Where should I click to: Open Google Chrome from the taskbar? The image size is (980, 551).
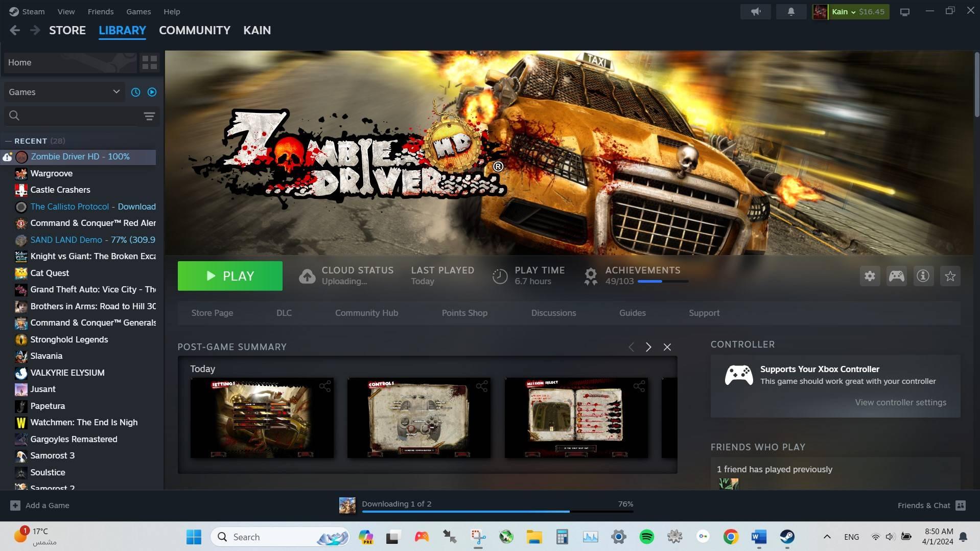[731, 537]
